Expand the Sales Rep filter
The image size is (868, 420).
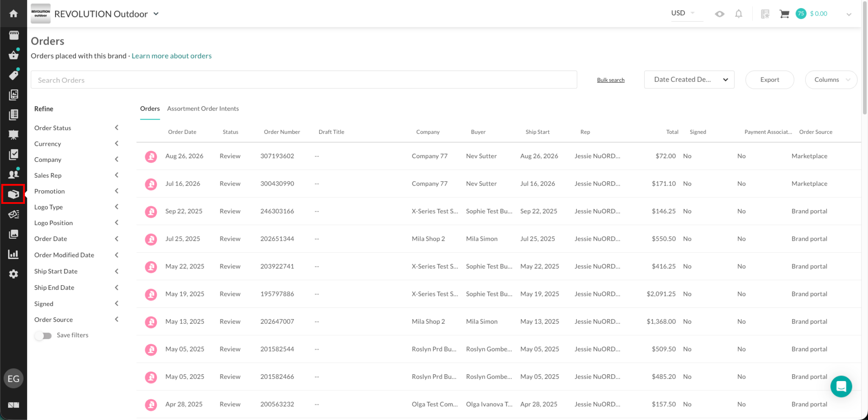(x=117, y=175)
